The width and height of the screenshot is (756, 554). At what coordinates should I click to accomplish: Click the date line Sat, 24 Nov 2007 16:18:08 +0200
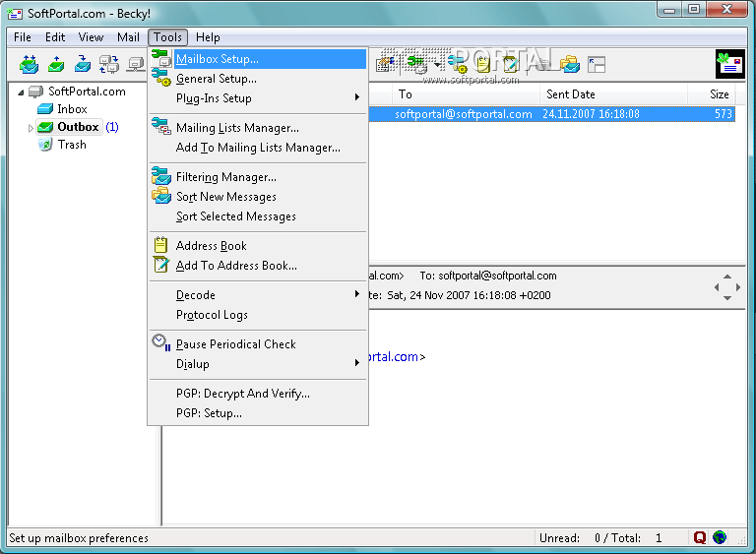coord(469,295)
